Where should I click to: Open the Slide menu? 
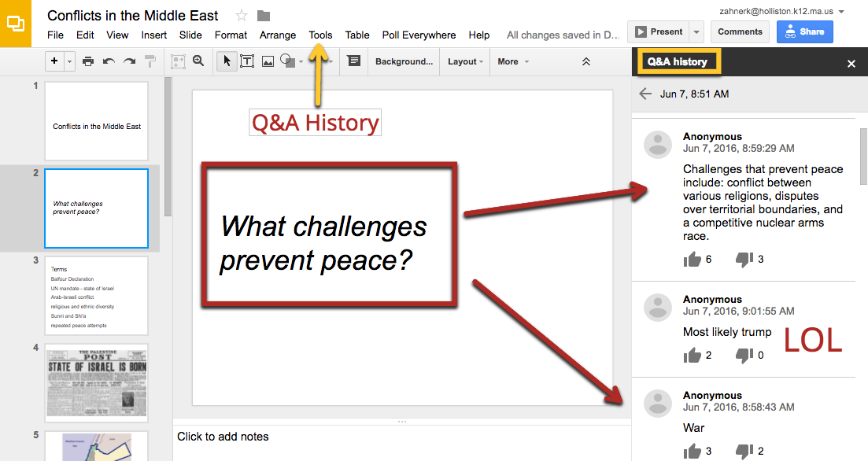(x=190, y=35)
